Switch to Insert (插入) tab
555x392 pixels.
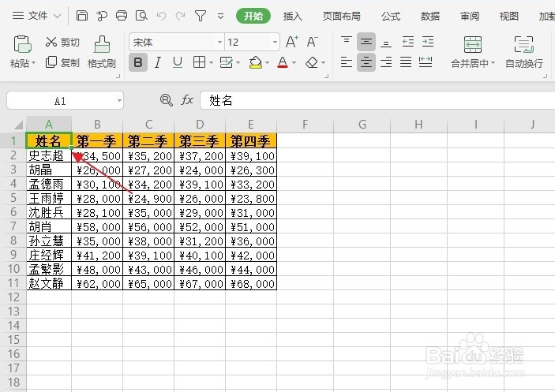(292, 16)
